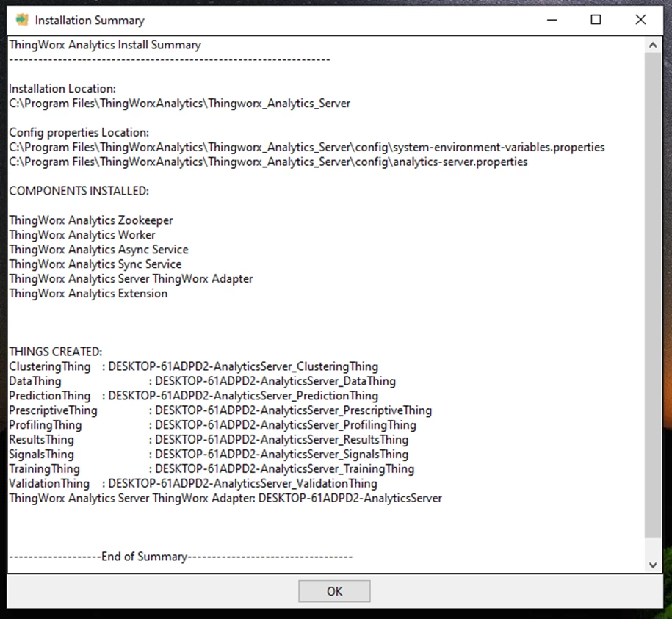Click the AnalyticsServer_PrescriptiveThing value
The height and width of the screenshot is (619, 672).
click(x=294, y=410)
